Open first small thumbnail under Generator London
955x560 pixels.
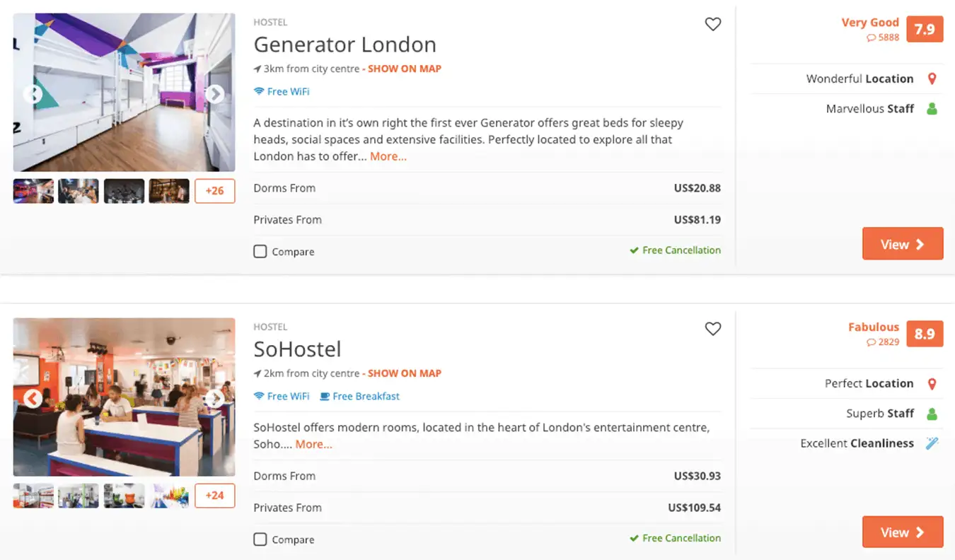[x=33, y=191]
